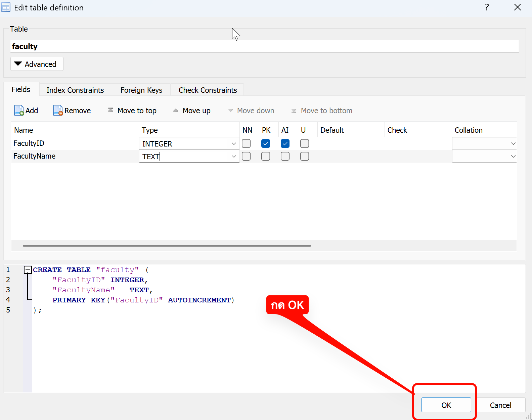Open the INTEGER type dropdown for FacultyID
The height and width of the screenshot is (420, 532).
click(234, 144)
